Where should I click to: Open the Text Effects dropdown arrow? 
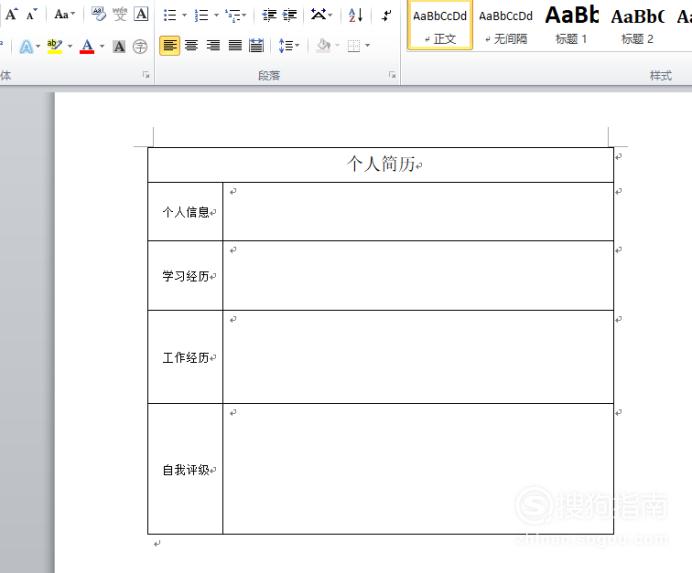pos(38,46)
